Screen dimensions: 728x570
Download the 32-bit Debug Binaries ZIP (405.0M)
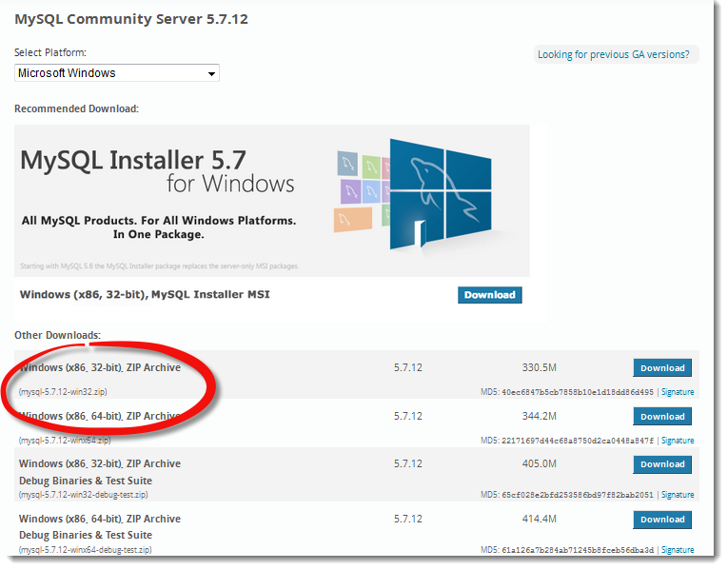(662, 464)
